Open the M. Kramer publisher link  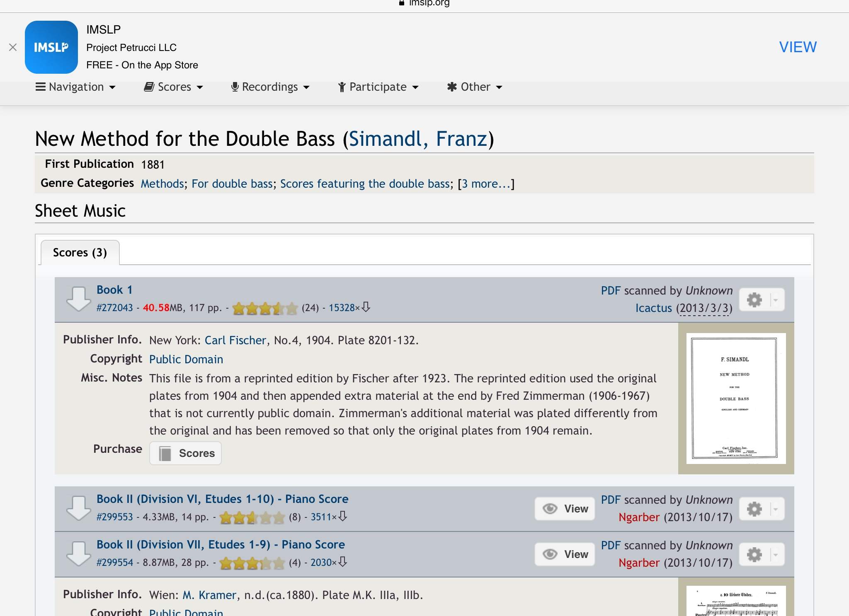(x=209, y=595)
